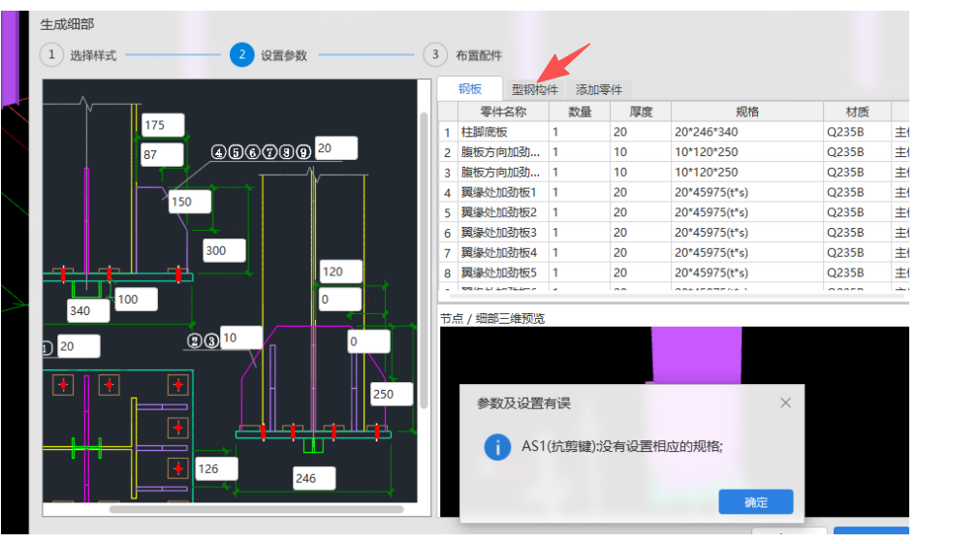The height and width of the screenshot is (544, 980).
Task: Close the 参数及设置有误 dialog
Action: tap(785, 403)
